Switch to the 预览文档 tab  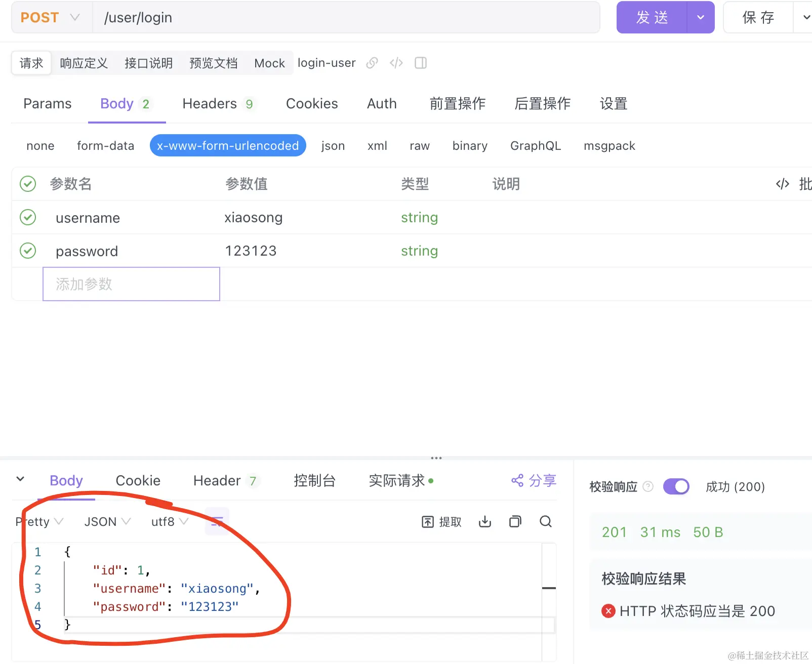point(214,63)
